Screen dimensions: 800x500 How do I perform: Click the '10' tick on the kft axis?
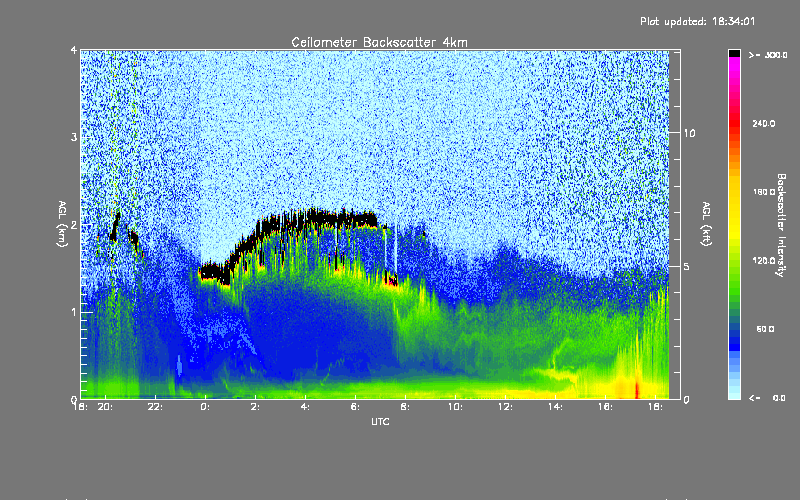coord(689,134)
